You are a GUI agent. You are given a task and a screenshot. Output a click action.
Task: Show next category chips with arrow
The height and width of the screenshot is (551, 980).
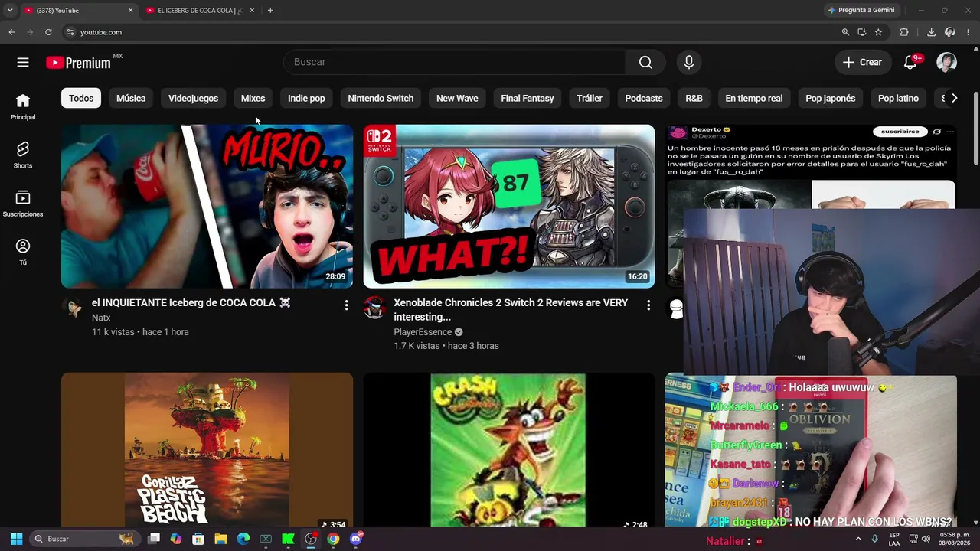954,98
